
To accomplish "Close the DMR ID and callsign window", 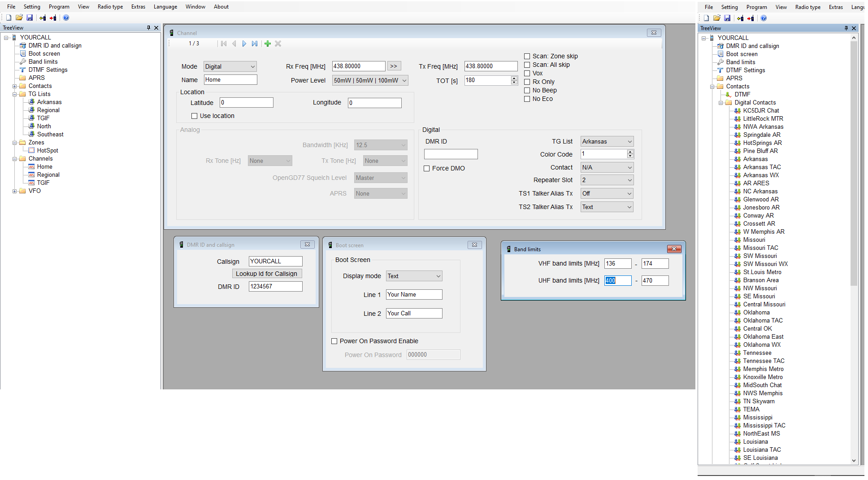I will tap(307, 244).
